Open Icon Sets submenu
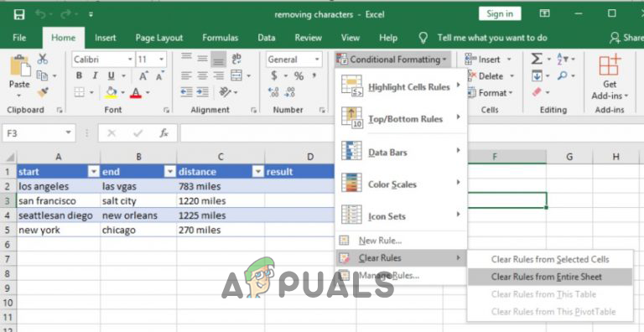644x332 pixels. [x=402, y=216]
